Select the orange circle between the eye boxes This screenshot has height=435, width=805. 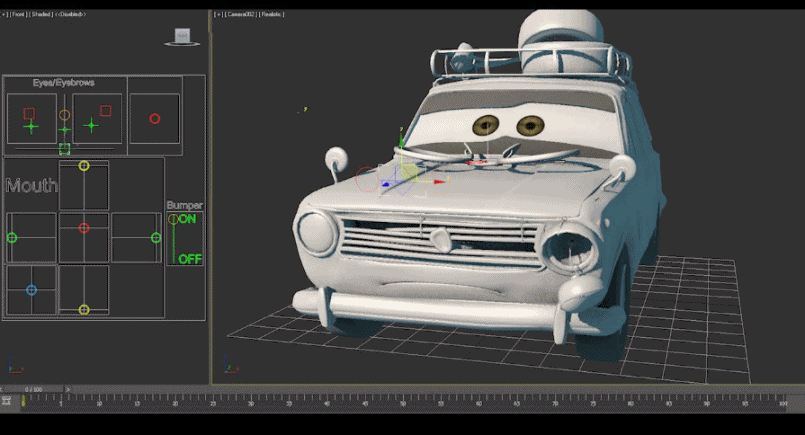[64, 115]
